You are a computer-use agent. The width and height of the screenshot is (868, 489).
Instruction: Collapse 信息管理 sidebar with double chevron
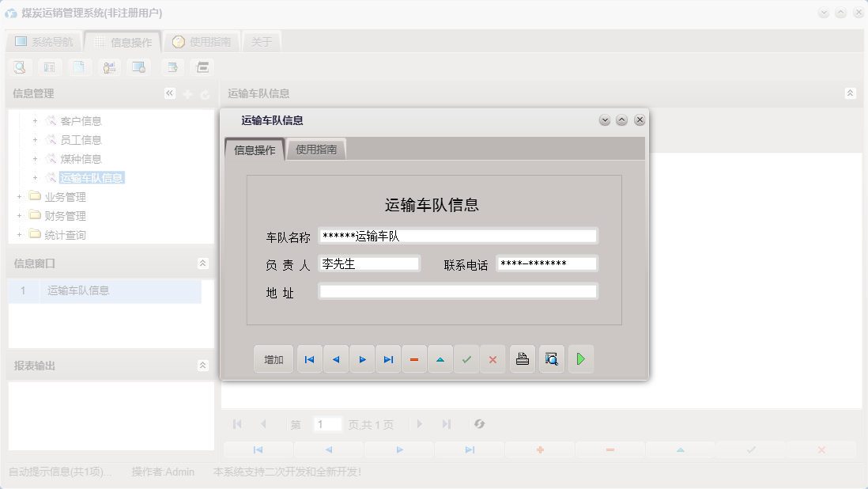(x=168, y=93)
